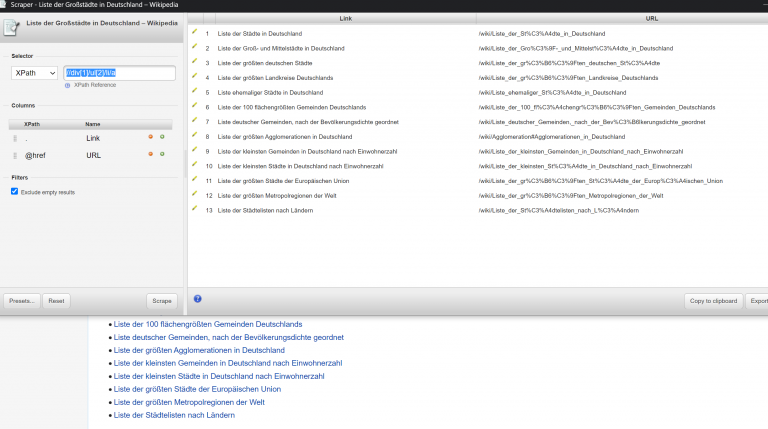Open link Liste der größten Agglomerationen in Deutschland
This screenshot has height=429, width=768.
point(199,350)
